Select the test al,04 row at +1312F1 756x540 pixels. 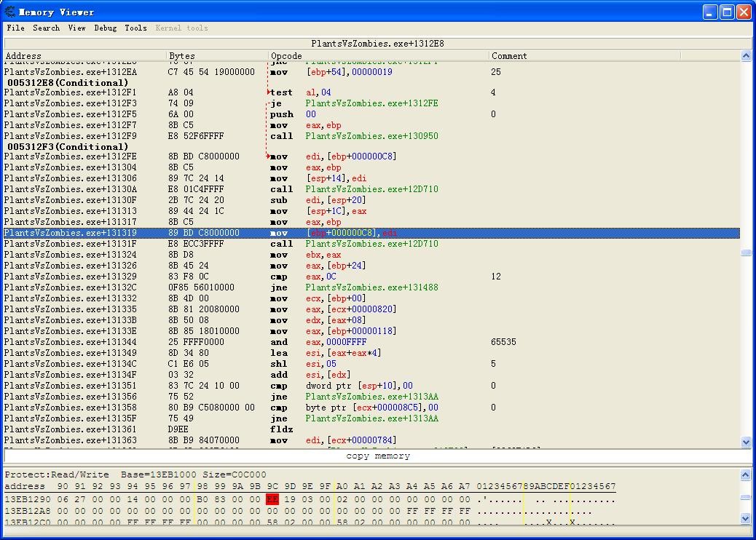click(x=371, y=92)
